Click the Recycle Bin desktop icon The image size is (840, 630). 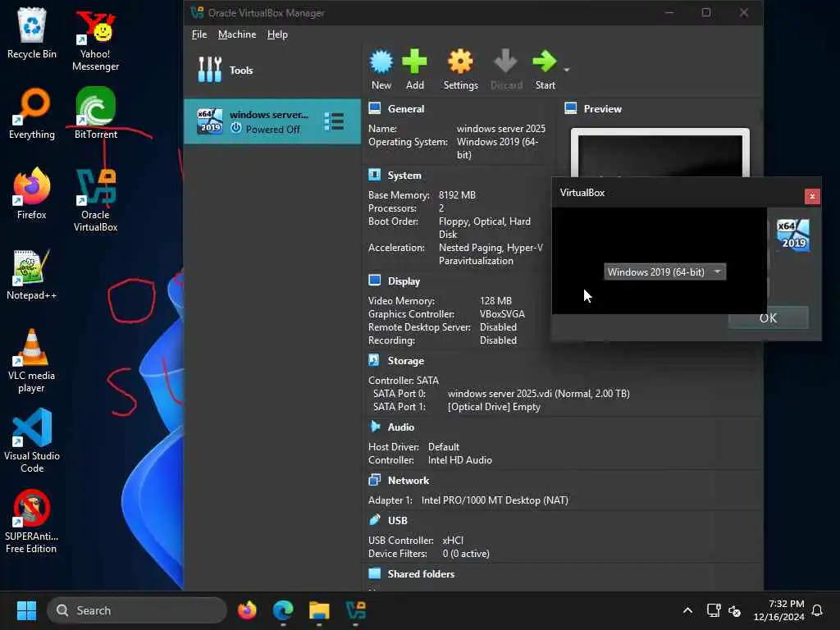tap(32, 33)
